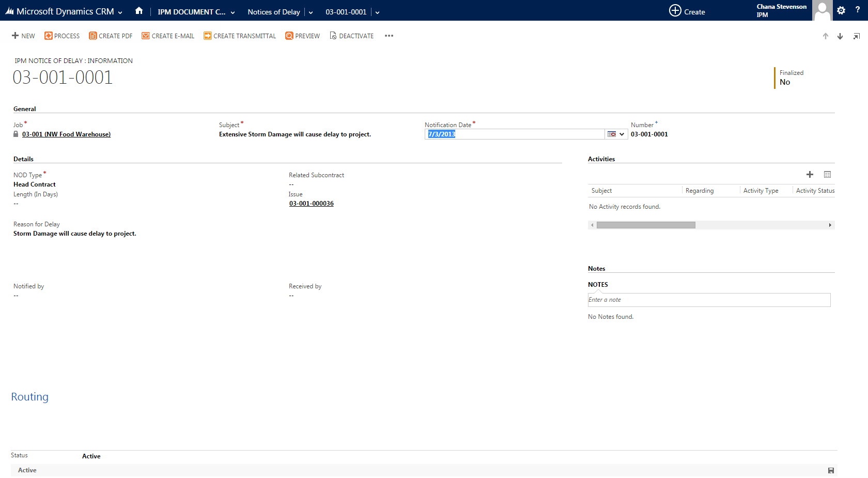Pop out the form in a new window

(857, 36)
